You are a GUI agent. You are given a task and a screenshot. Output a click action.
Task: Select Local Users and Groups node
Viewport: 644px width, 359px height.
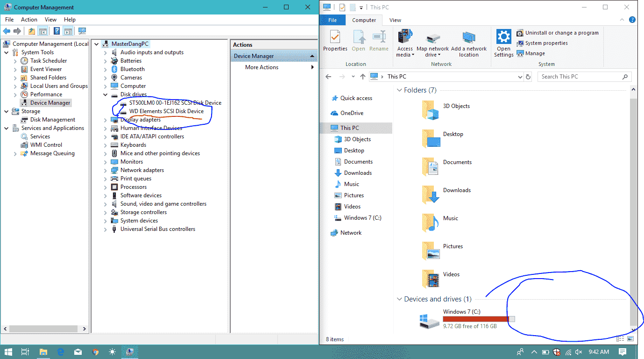coord(59,86)
